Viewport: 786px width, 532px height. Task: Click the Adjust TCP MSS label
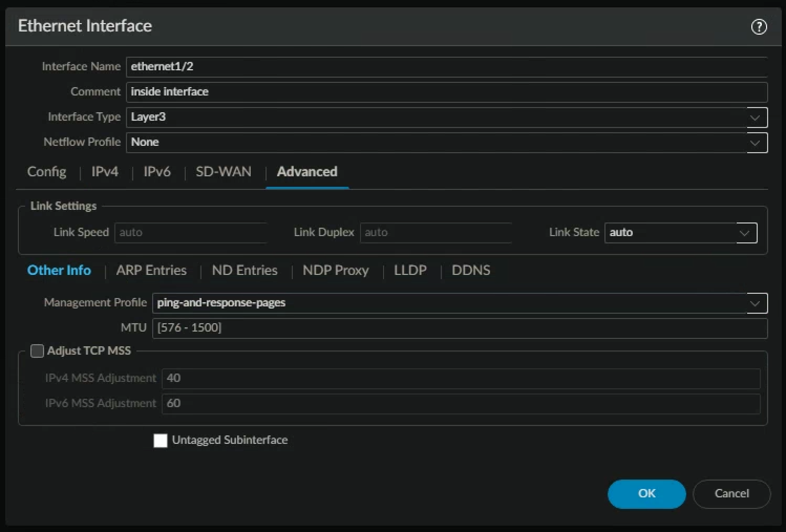89,350
